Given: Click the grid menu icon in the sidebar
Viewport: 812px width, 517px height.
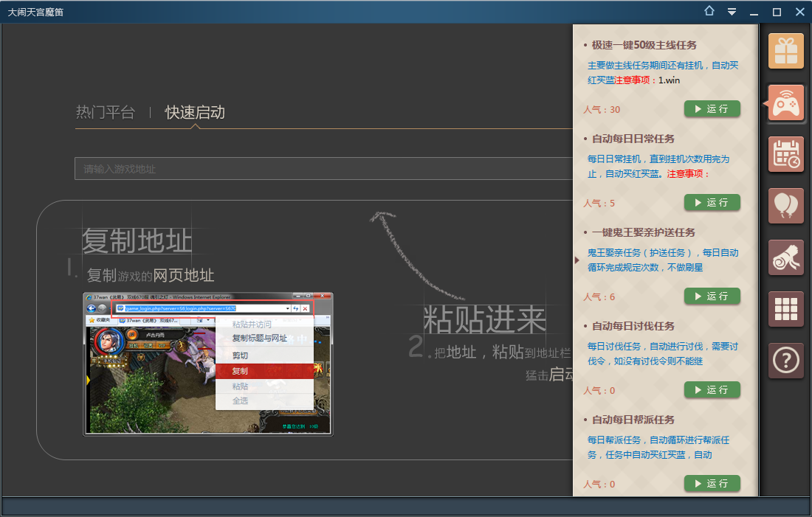Looking at the screenshot, I should coord(785,309).
